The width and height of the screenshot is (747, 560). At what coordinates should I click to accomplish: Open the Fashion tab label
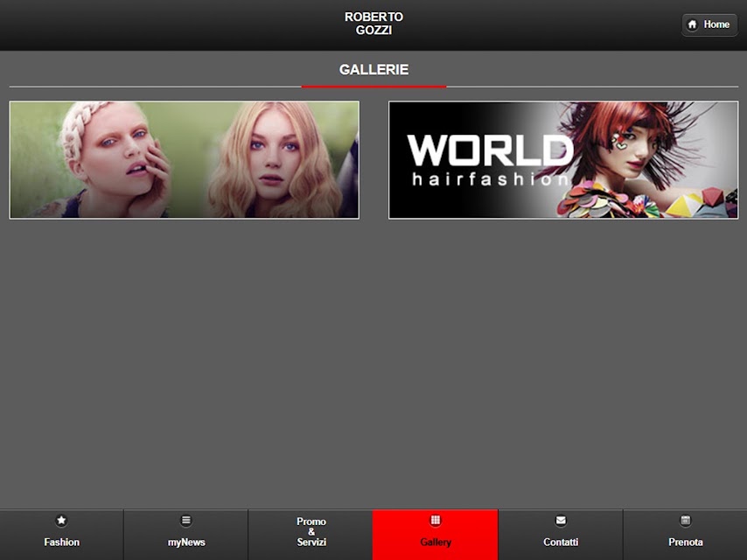click(62, 542)
